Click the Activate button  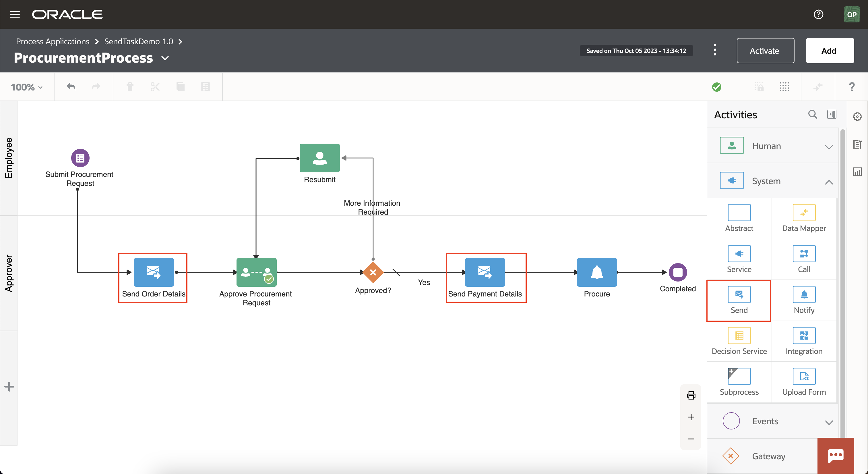(765, 51)
